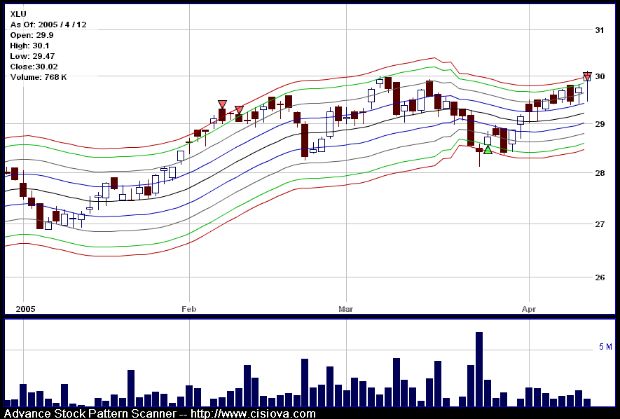Click the Apr month label
The width and height of the screenshot is (620, 419).
(529, 309)
